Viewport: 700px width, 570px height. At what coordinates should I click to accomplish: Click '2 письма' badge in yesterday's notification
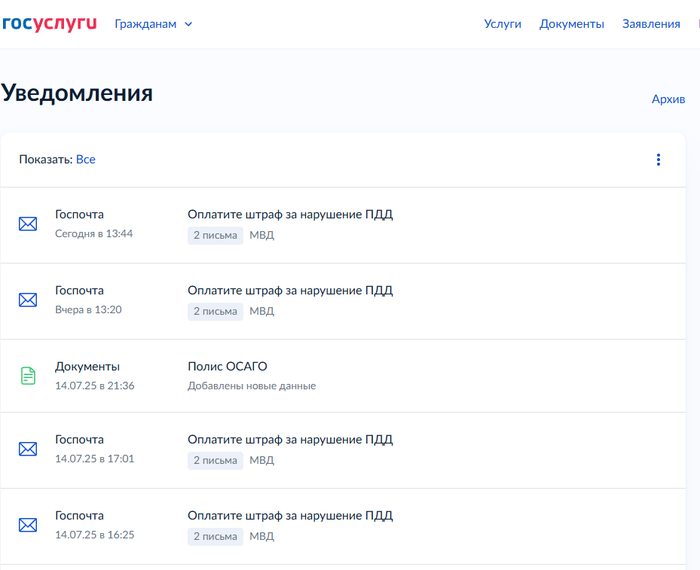coord(215,311)
